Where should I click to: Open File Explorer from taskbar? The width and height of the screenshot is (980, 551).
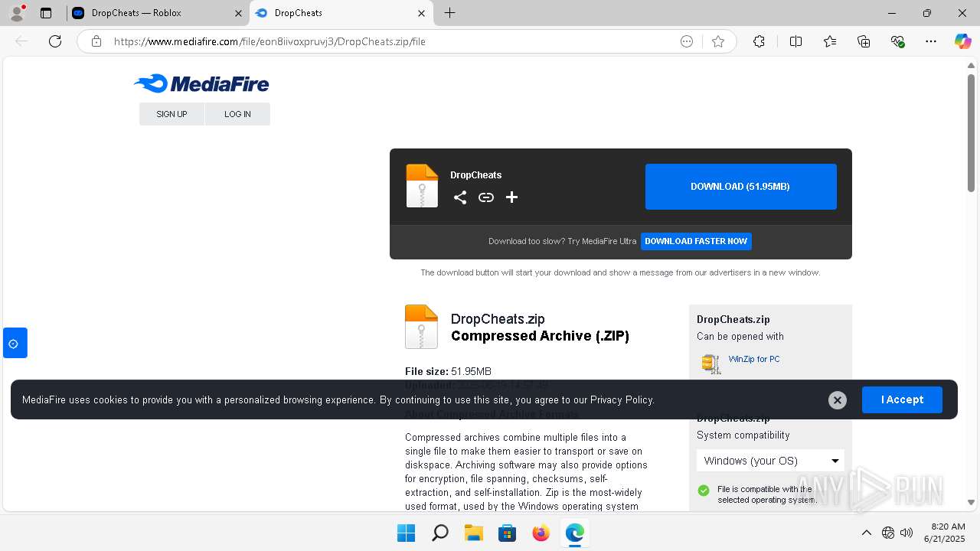point(473,533)
